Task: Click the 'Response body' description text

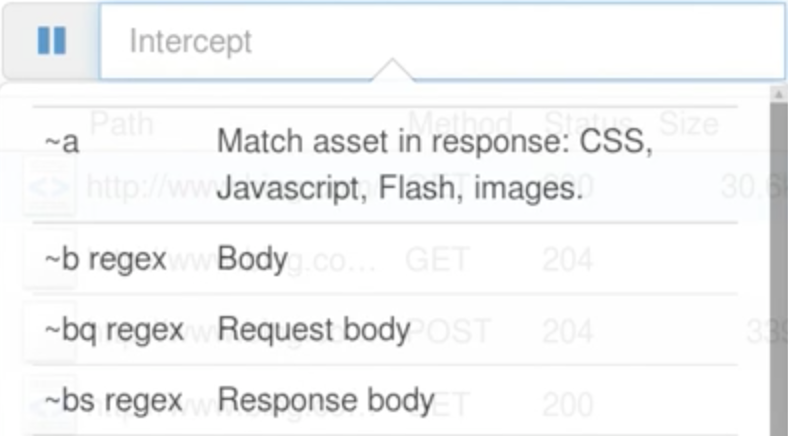Action: (x=326, y=400)
